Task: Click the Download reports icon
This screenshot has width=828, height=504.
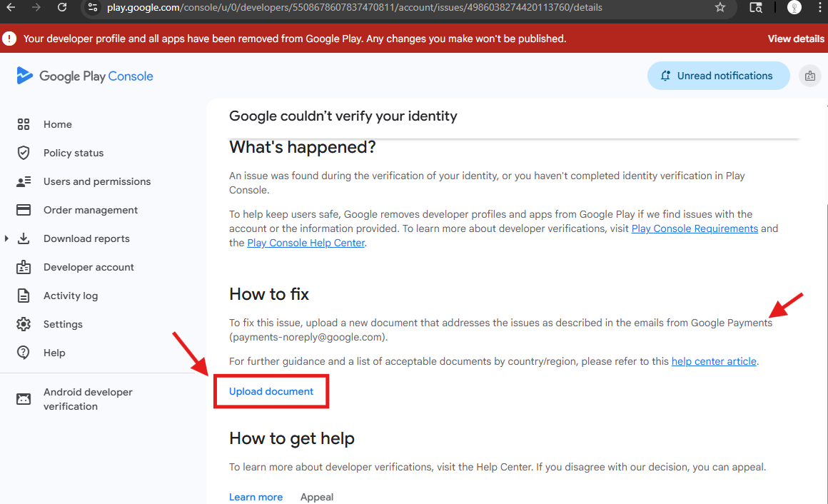Action: pos(24,238)
